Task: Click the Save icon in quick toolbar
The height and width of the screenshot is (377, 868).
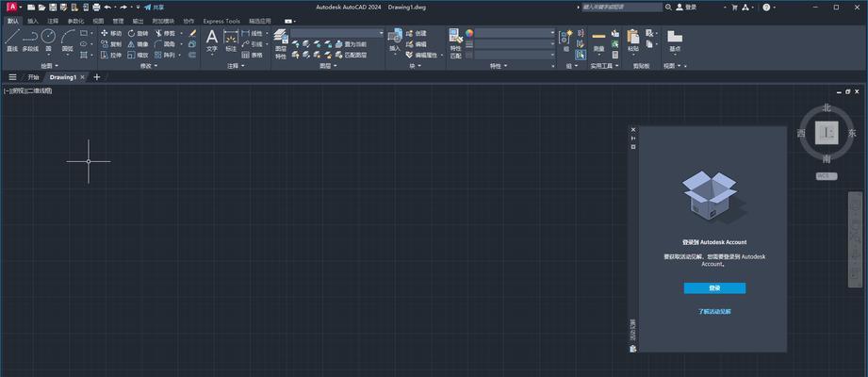Action: tap(53, 8)
